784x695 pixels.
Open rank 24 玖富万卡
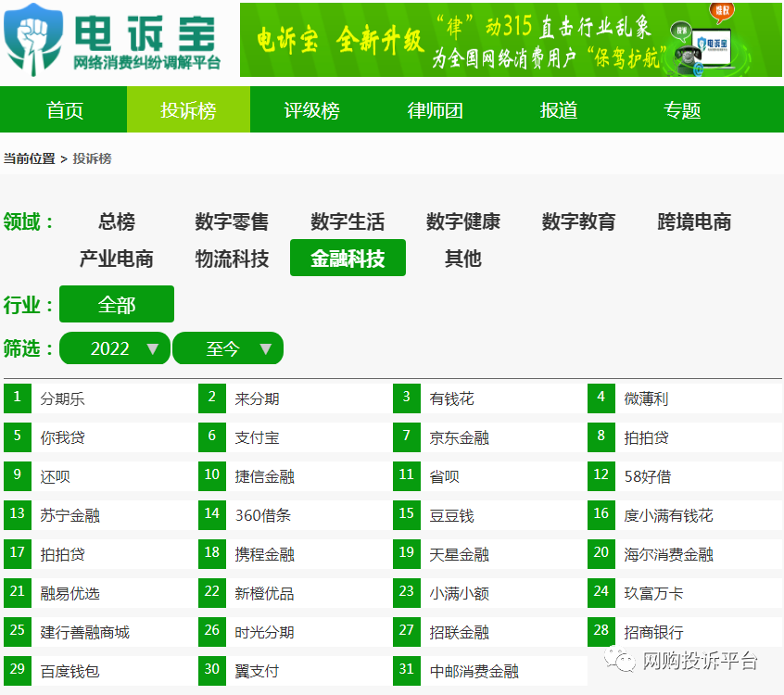683,593
